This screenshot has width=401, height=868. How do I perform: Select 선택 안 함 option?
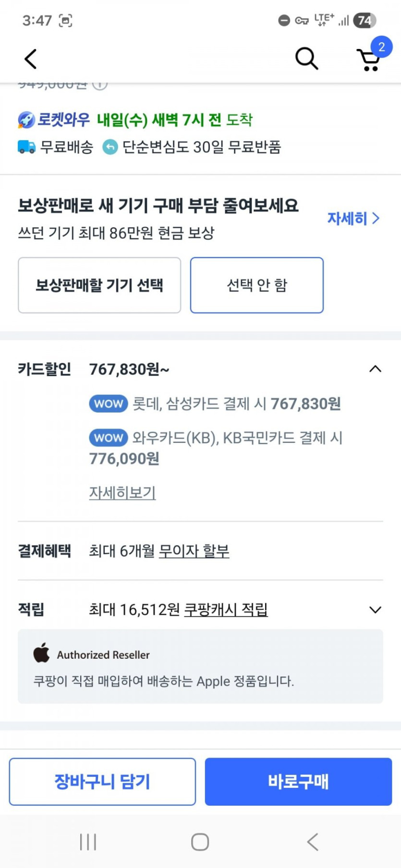[x=257, y=285]
